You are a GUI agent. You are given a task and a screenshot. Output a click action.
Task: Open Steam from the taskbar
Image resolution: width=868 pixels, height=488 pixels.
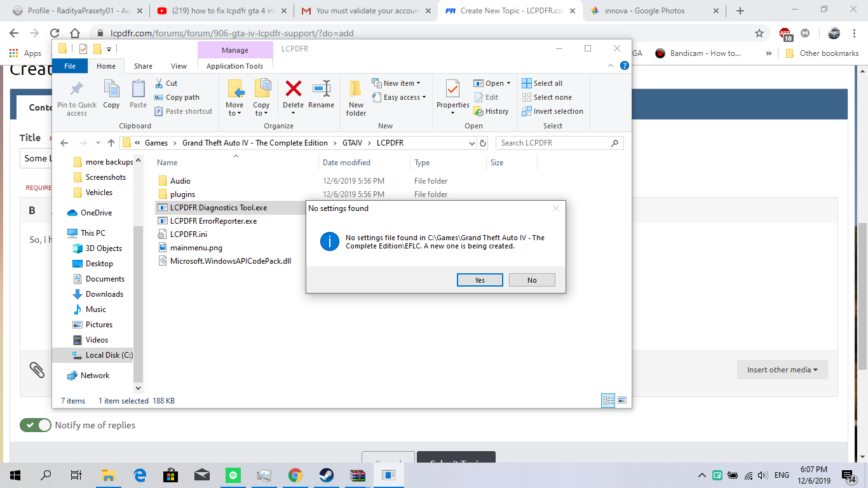(326, 475)
